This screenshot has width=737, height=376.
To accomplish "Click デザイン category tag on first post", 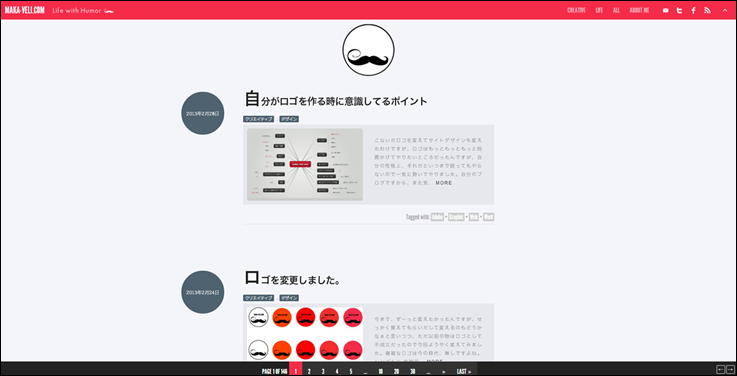I will pos(289,119).
